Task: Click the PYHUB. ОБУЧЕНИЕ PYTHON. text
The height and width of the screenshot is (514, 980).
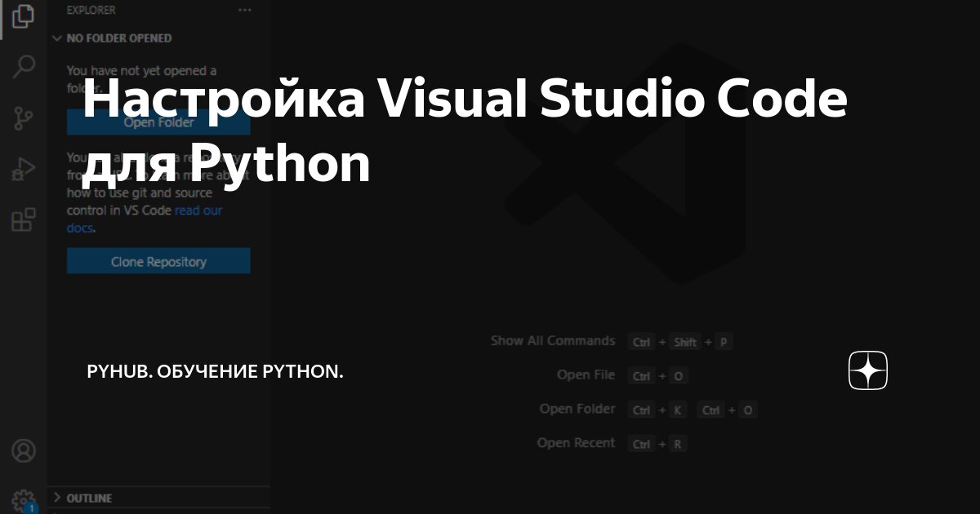Action: (215, 372)
